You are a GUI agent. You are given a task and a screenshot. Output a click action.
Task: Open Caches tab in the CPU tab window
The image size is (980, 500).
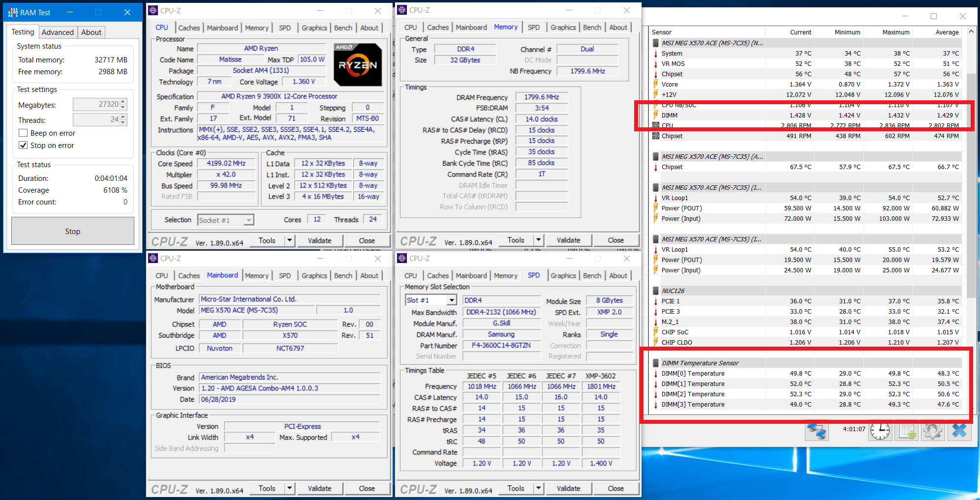click(189, 28)
